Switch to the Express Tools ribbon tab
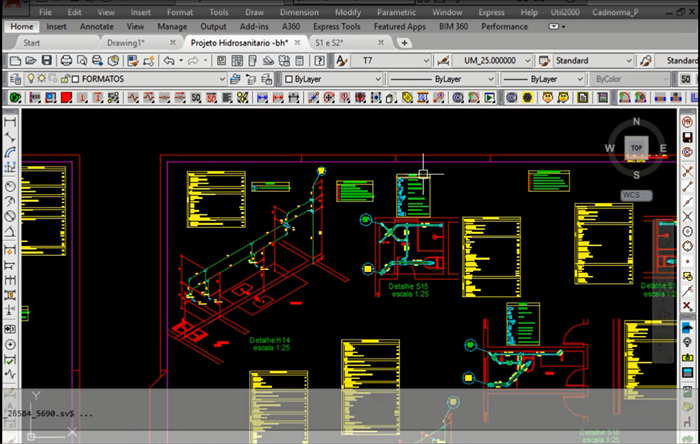The image size is (700, 444). coord(337,27)
